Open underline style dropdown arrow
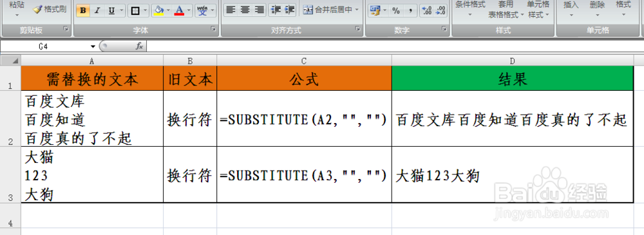644x235 pixels. (x=122, y=11)
